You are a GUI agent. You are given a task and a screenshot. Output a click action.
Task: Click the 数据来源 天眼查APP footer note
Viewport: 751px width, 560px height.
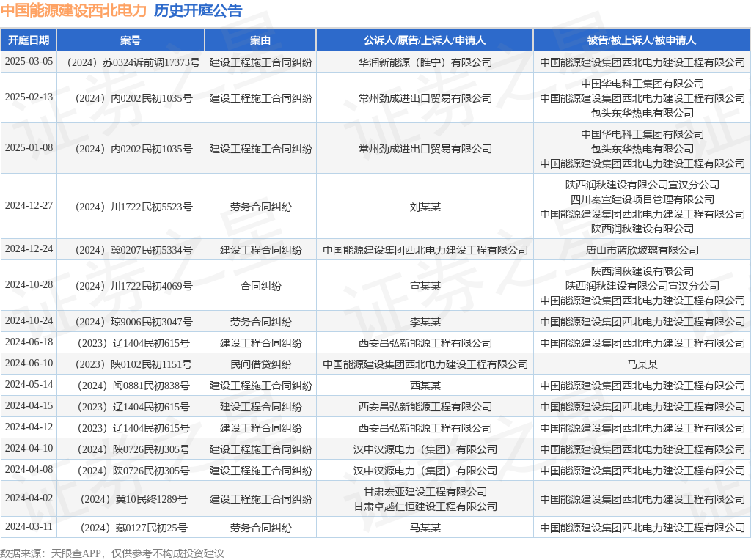[111, 553]
